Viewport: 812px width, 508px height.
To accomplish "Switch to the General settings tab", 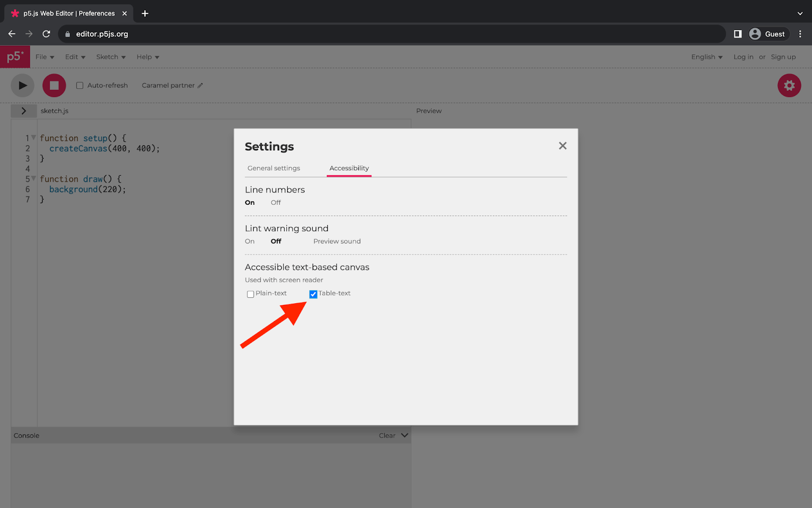I will 273,168.
